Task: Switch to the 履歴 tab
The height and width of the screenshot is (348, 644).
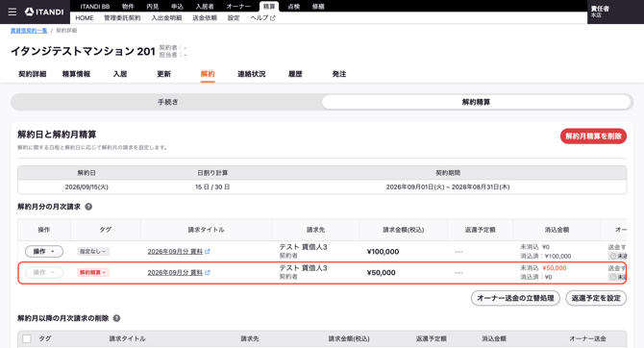Action: pos(295,74)
